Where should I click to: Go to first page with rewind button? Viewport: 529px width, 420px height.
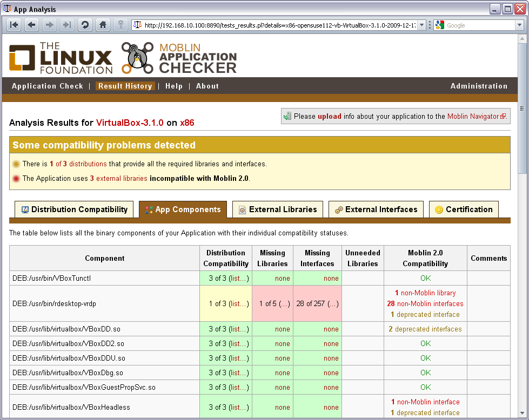tap(14, 25)
